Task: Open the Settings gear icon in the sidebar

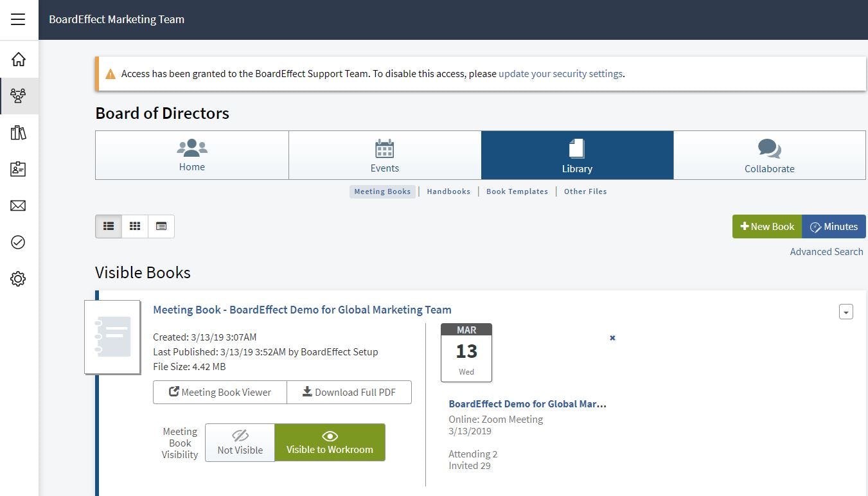Action: [19, 278]
